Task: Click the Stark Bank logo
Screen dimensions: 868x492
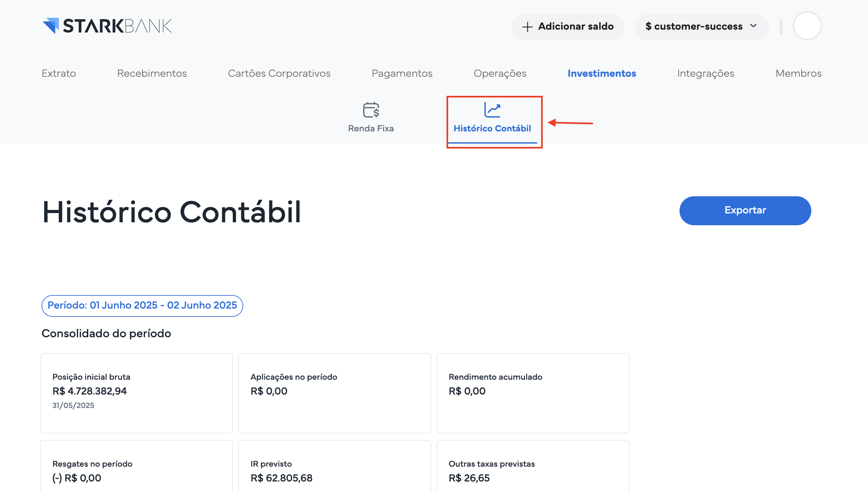Action: coord(107,26)
